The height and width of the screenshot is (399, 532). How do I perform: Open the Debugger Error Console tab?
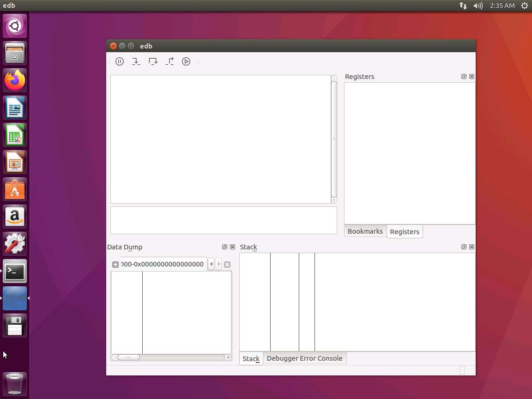[x=304, y=358]
